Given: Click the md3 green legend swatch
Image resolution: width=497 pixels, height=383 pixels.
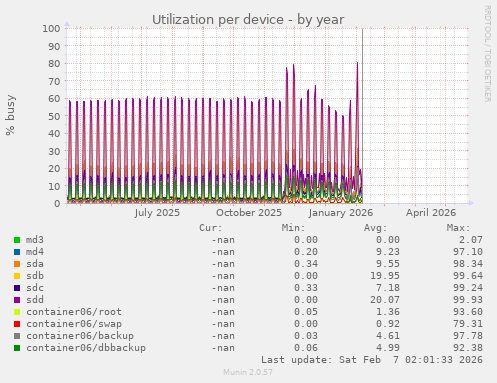Looking at the screenshot, I should click(x=17, y=240).
